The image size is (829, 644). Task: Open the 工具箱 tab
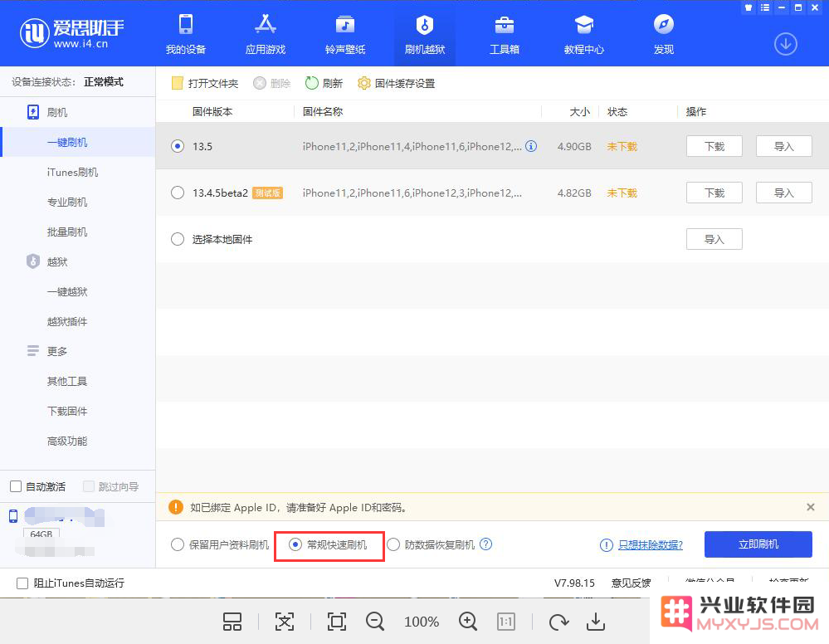tap(505, 34)
